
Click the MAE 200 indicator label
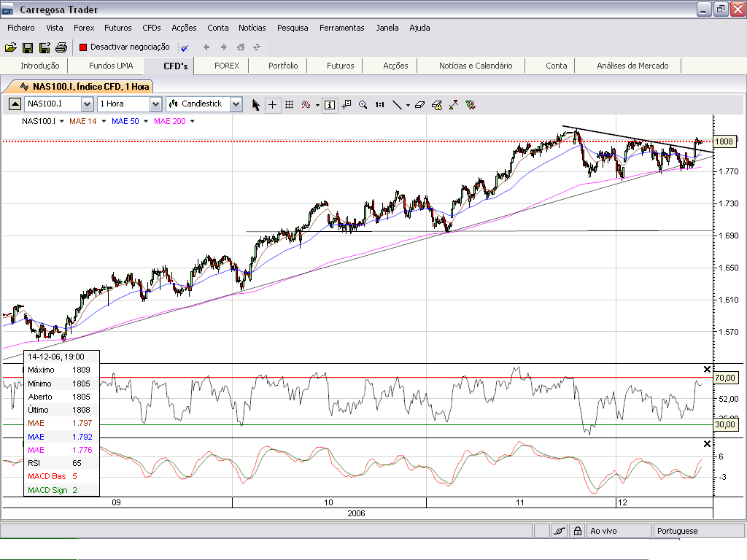(170, 121)
